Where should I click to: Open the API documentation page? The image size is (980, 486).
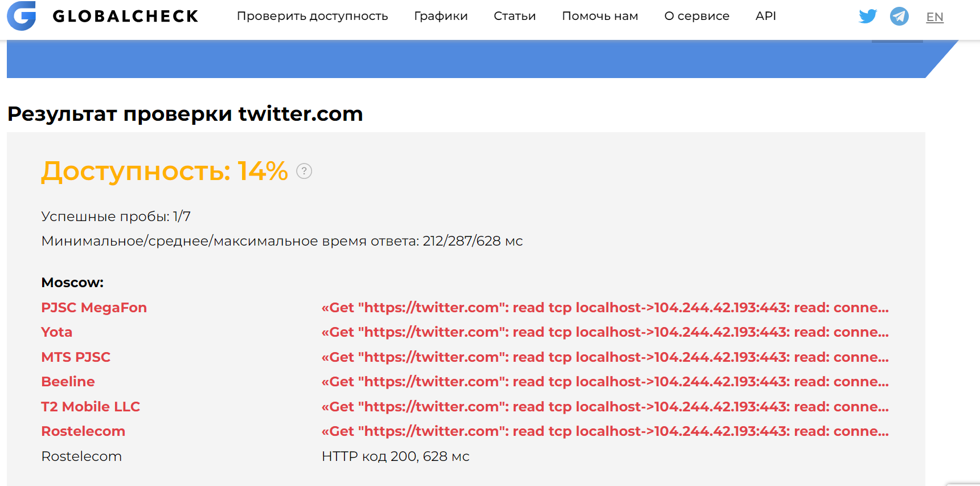(765, 17)
